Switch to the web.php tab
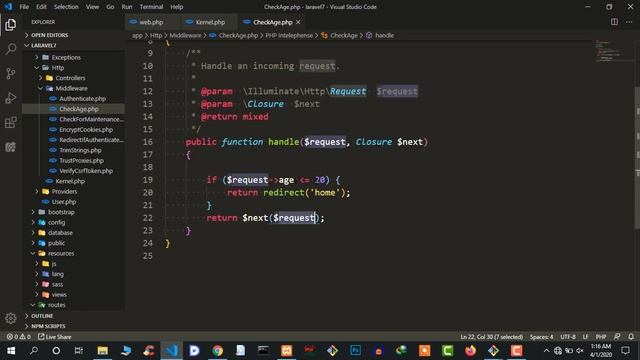This screenshot has height=360, width=640. point(152,22)
